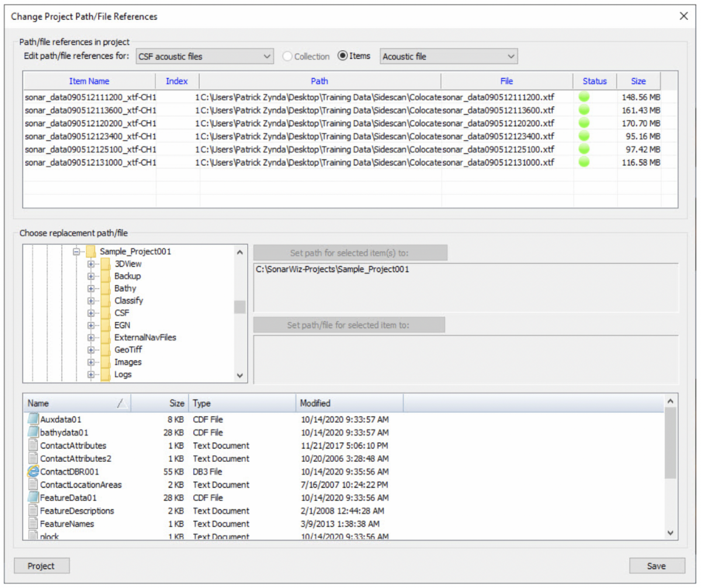Select the sonar_data090512123400_xtf-CH1 row
Image resolution: width=701 pixels, height=588 pixels.
point(90,136)
